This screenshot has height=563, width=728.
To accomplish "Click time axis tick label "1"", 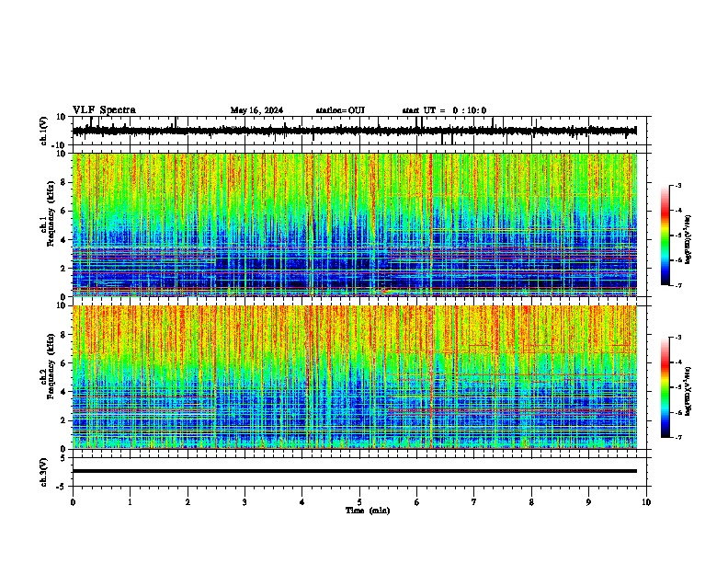I will (130, 502).
